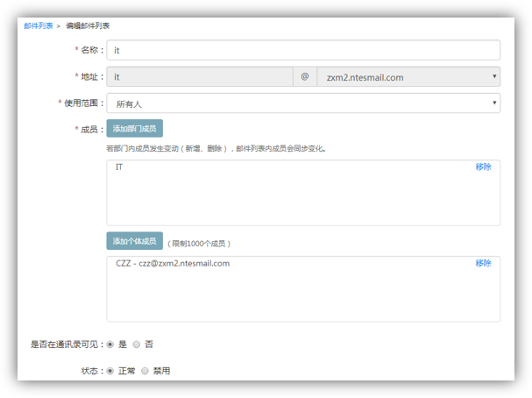Click the 邮件列表 breadcrumb link

[38, 26]
